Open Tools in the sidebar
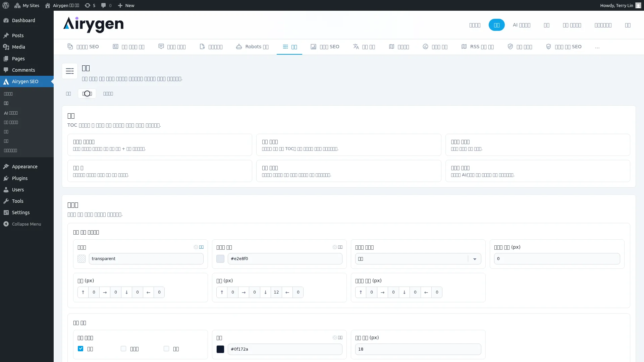644x362 pixels. 27,201
